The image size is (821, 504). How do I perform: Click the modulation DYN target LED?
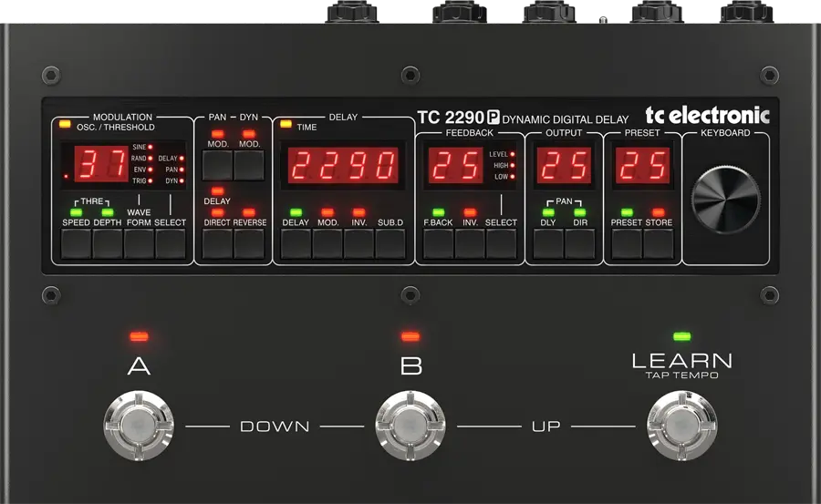coord(182,180)
